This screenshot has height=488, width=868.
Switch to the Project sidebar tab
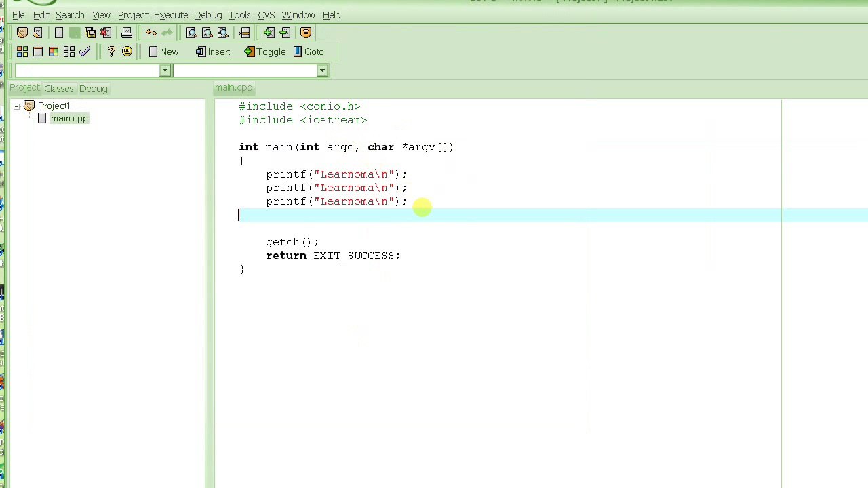click(x=24, y=88)
